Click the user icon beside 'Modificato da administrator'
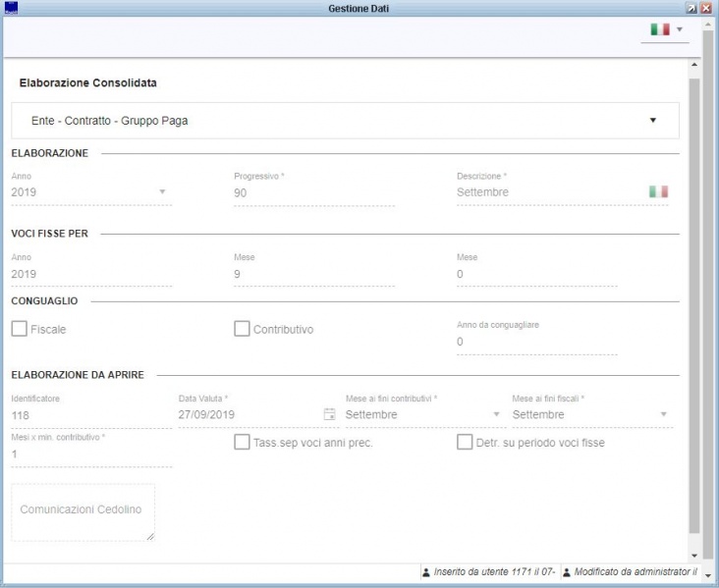 (567, 571)
